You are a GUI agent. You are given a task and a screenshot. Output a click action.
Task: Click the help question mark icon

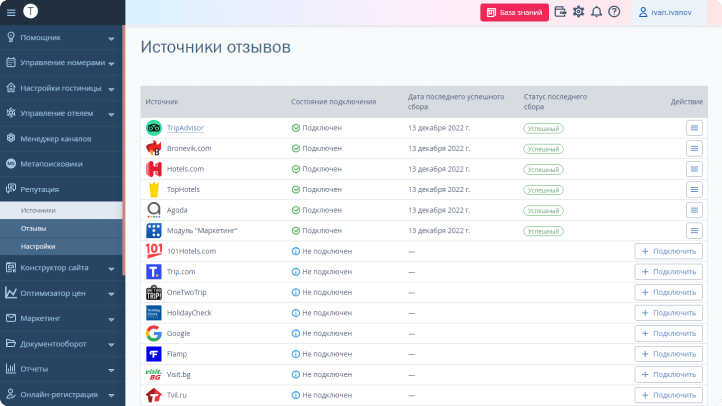(614, 12)
